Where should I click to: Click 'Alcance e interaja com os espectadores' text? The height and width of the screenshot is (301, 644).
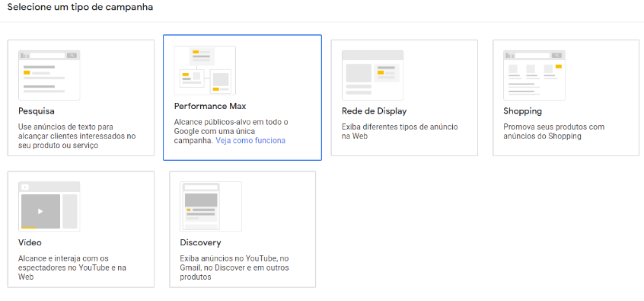click(x=72, y=267)
